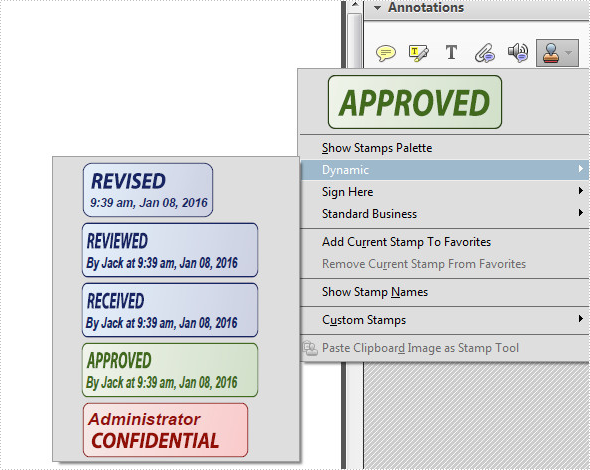This screenshot has width=590, height=470.
Task: Select the Administrator CONFIDENTIAL stamp
Action: pos(166,430)
